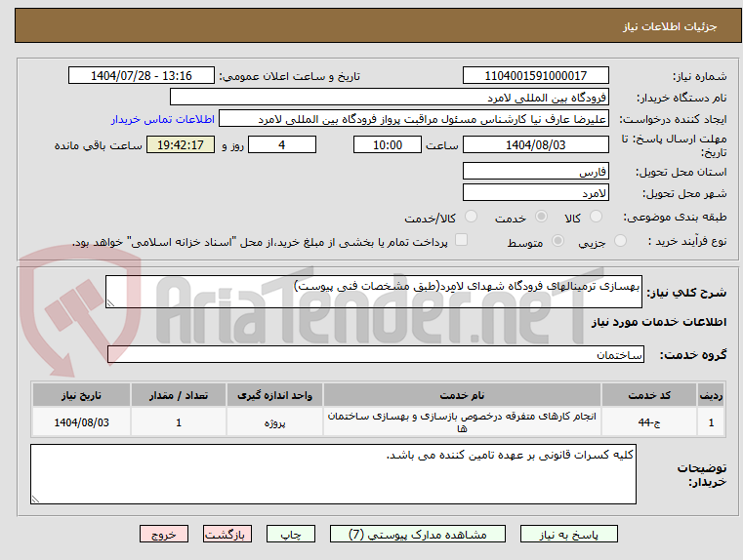Click the طبقه بندی موضوعی label
Screen dimensions: 743x560
675,217
